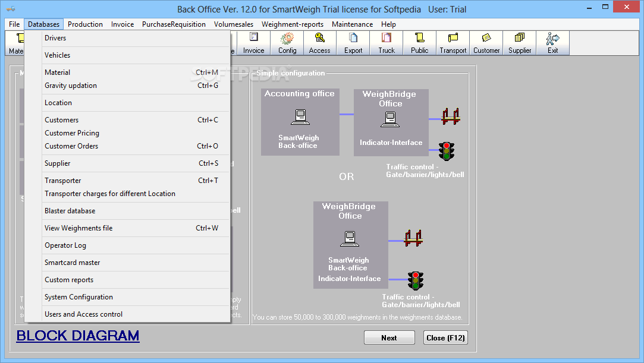The width and height of the screenshot is (644, 363).
Task: Click the Exit toolbar icon
Action: click(x=553, y=43)
